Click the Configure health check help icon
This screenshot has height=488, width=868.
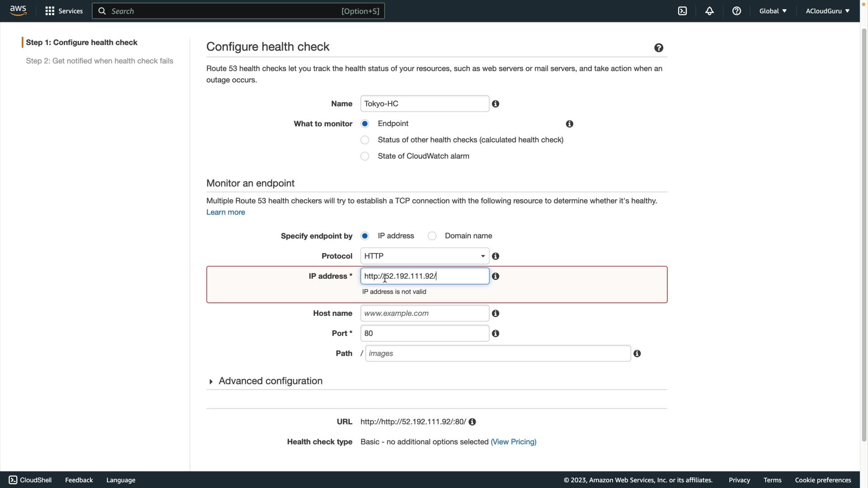click(x=659, y=48)
